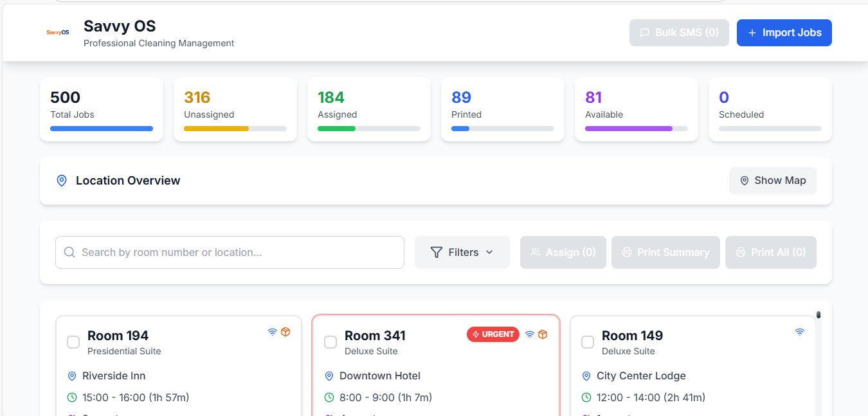Tick the Room 341 checkbox
This screenshot has width=868, height=416.
330,342
